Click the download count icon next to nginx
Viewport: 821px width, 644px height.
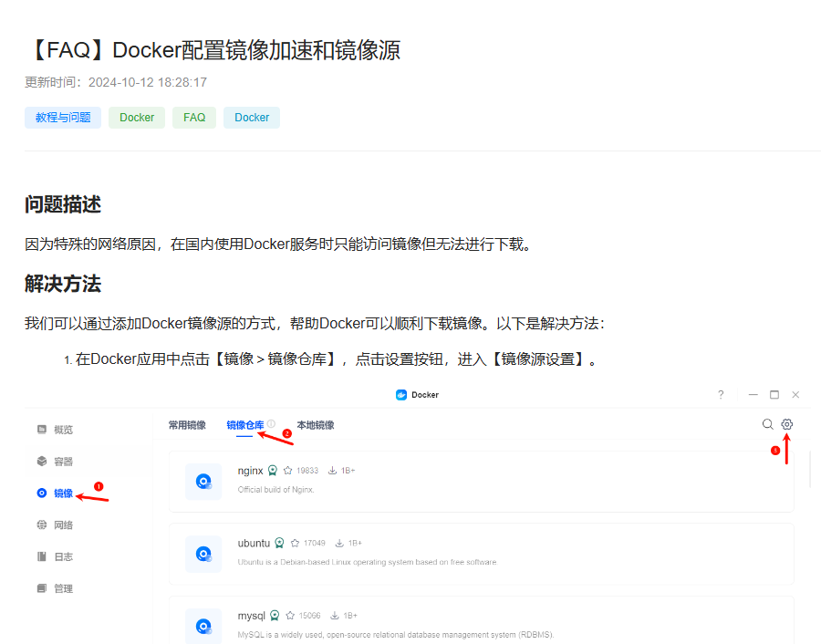click(332, 470)
